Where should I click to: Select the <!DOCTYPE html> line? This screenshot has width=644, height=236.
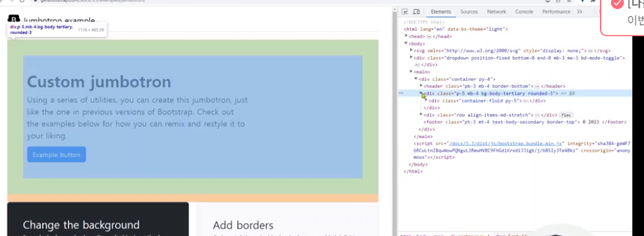tap(424, 22)
